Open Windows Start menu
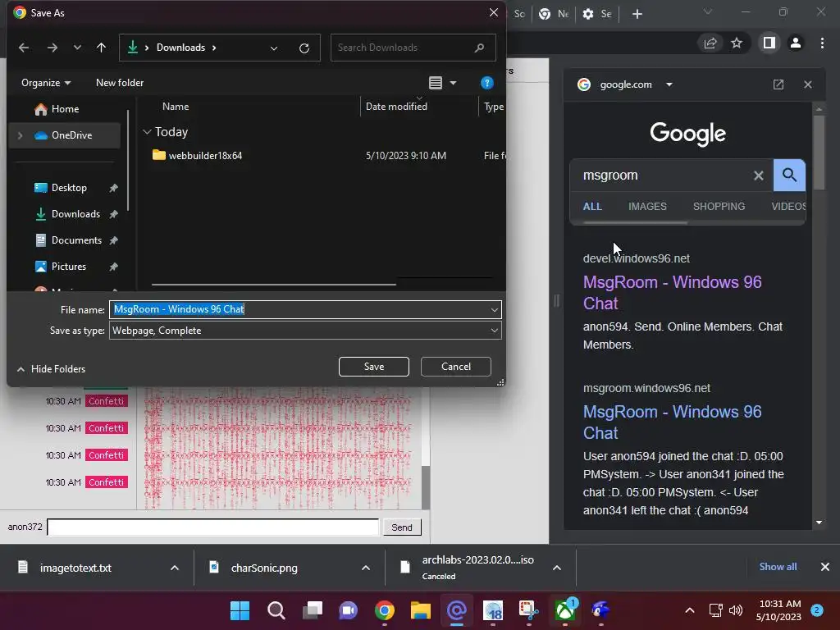Viewport: 840px width, 630px height. pos(240,610)
